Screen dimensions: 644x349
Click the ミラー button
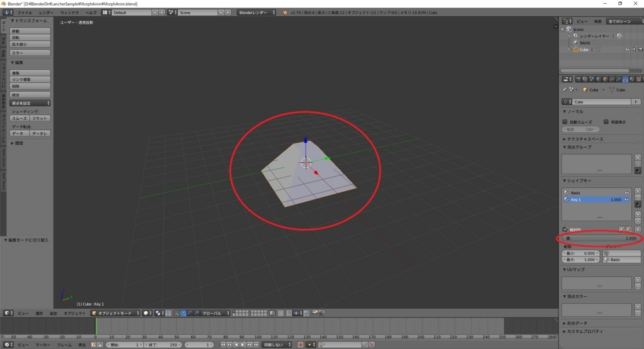(30, 53)
